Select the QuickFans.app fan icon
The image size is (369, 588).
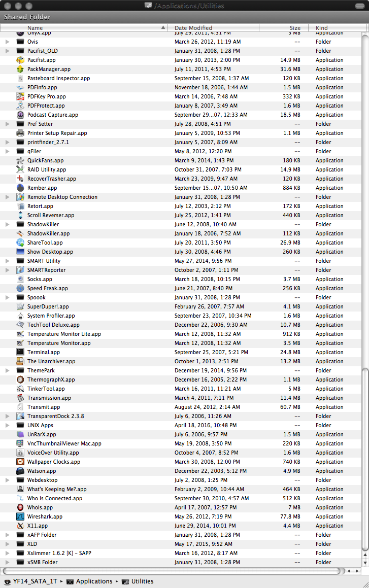tap(20, 160)
